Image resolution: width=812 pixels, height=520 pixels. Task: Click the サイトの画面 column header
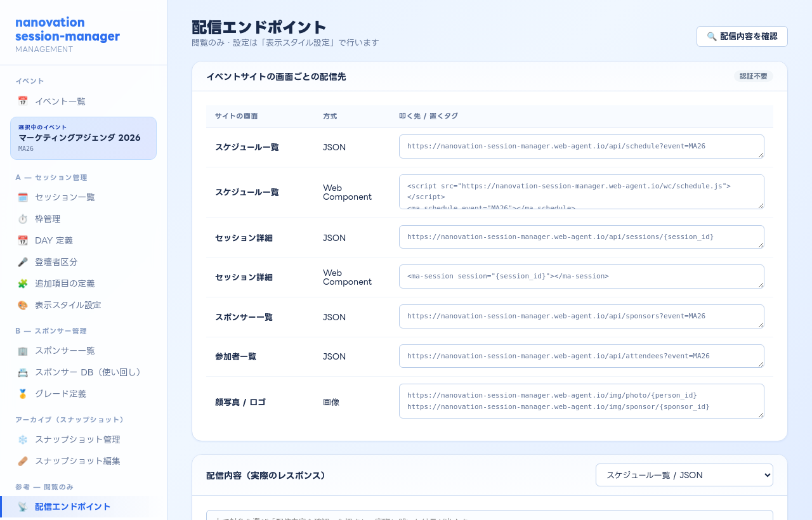pyautogui.click(x=237, y=116)
